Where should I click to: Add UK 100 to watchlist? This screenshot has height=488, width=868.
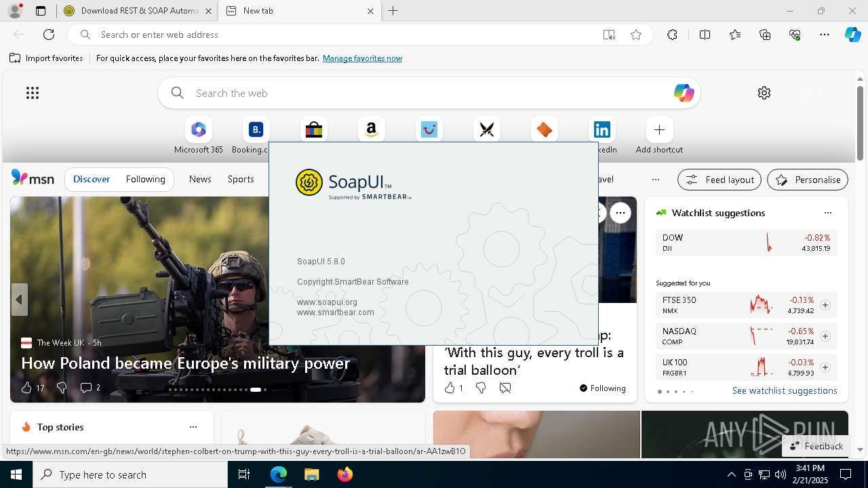[x=825, y=367]
